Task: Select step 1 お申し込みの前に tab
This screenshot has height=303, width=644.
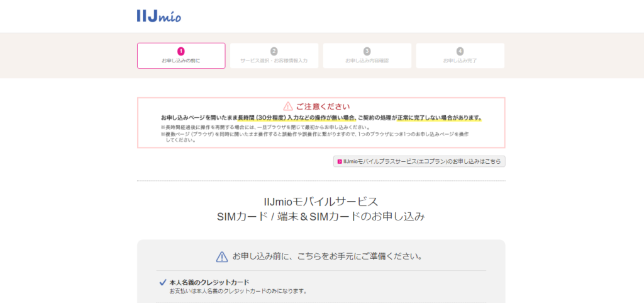Action: pyautogui.click(x=181, y=55)
